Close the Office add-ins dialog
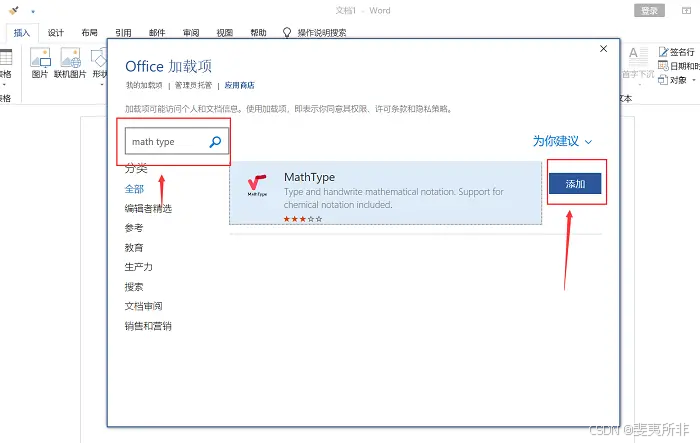The height and width of the screenshot is (443, 700). coord(604,49)
